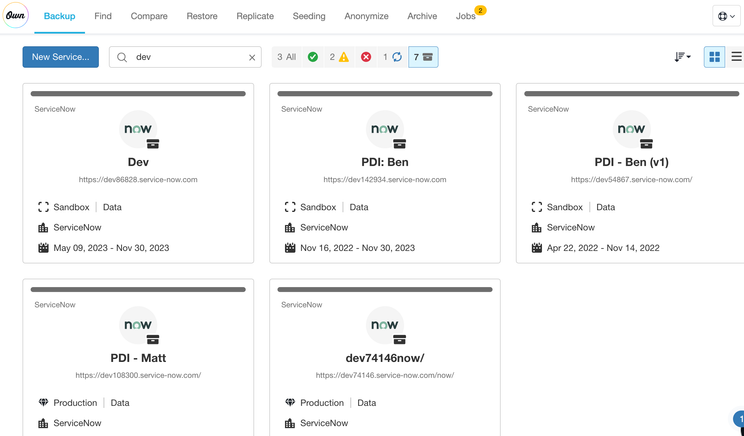
Task: Click the dev74146now/ now logo
Action: (385, 325)
